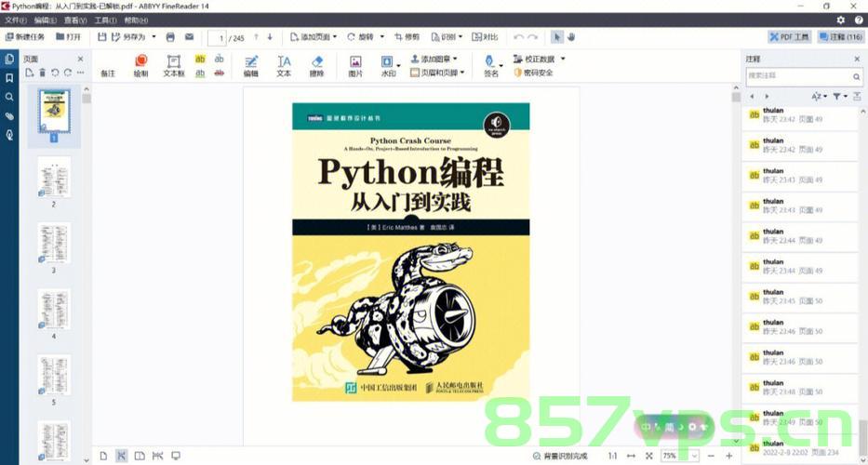This screenshot has height=465, width=868.
Task: Open the 工具 (Tools) menu
Action: pyautogui.click(x=105, y=20)
